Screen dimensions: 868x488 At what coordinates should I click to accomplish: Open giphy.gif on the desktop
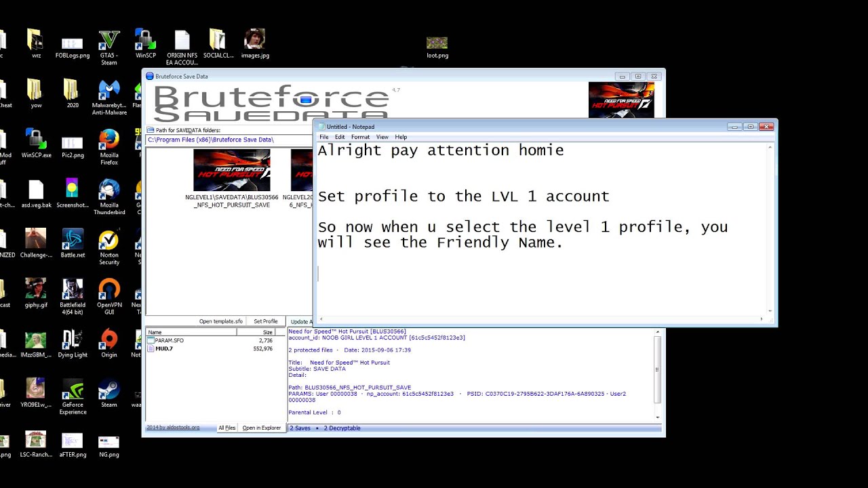(x=36, y=293)
